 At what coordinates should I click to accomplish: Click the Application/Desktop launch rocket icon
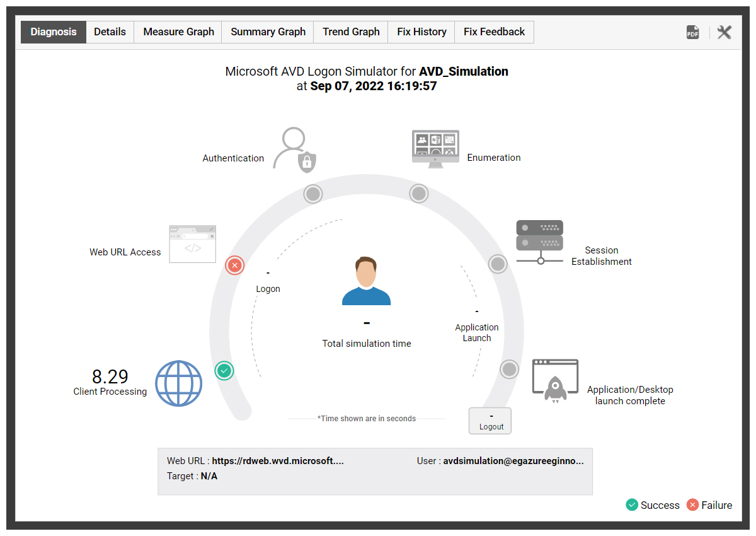click(555, 380)
